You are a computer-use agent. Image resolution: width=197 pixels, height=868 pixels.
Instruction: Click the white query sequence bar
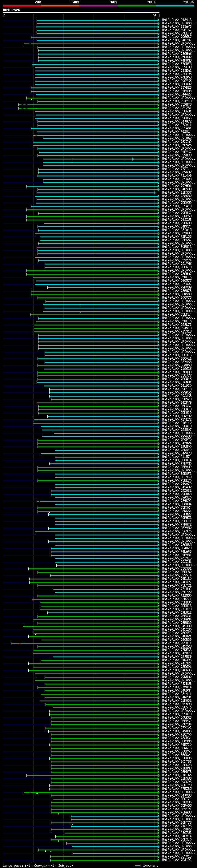click(x=81, y=13)
